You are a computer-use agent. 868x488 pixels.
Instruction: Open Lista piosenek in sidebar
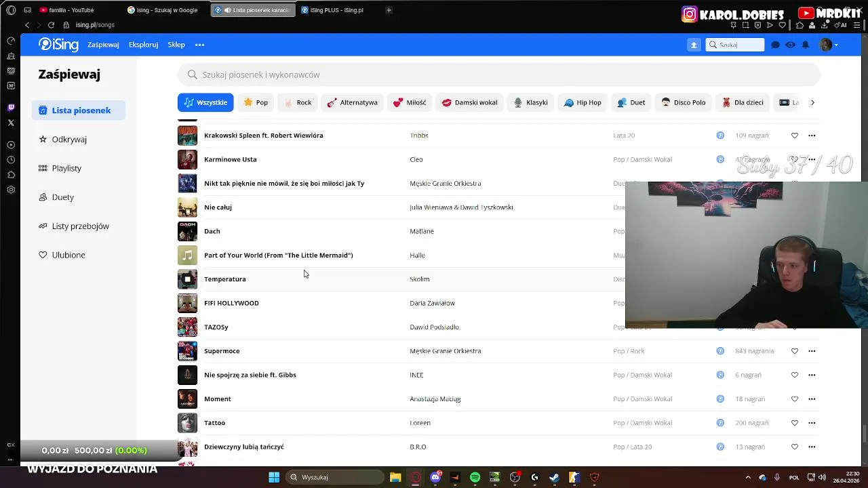click(x=79, y=110)
